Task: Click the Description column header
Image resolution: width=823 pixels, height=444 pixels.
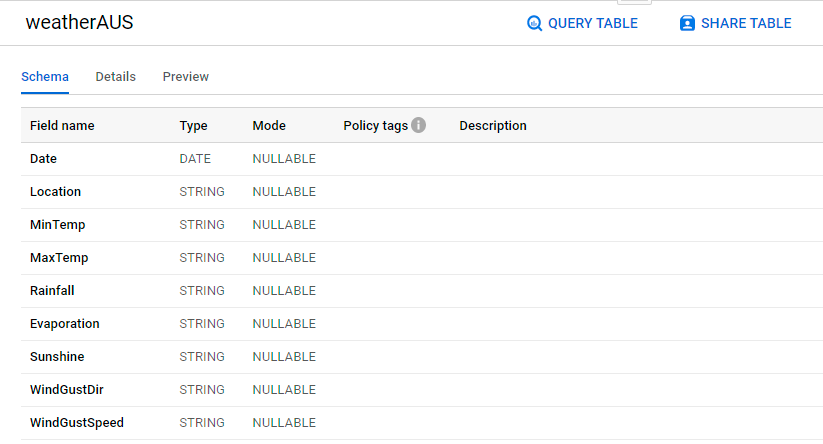Action: pos(493,126)
